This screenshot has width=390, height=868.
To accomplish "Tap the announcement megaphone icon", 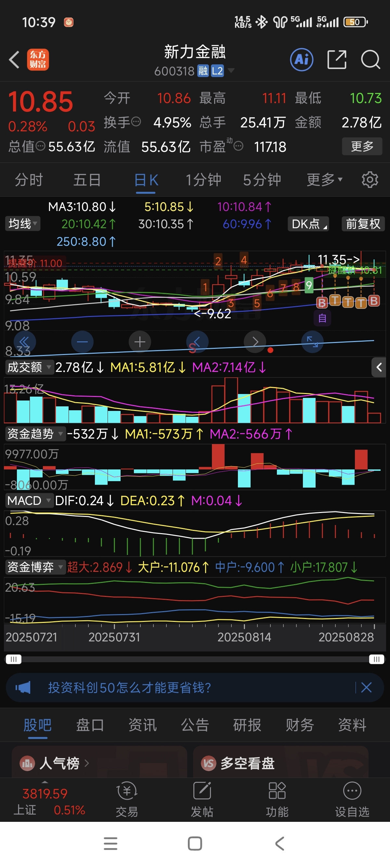I will tap(23, 687).
